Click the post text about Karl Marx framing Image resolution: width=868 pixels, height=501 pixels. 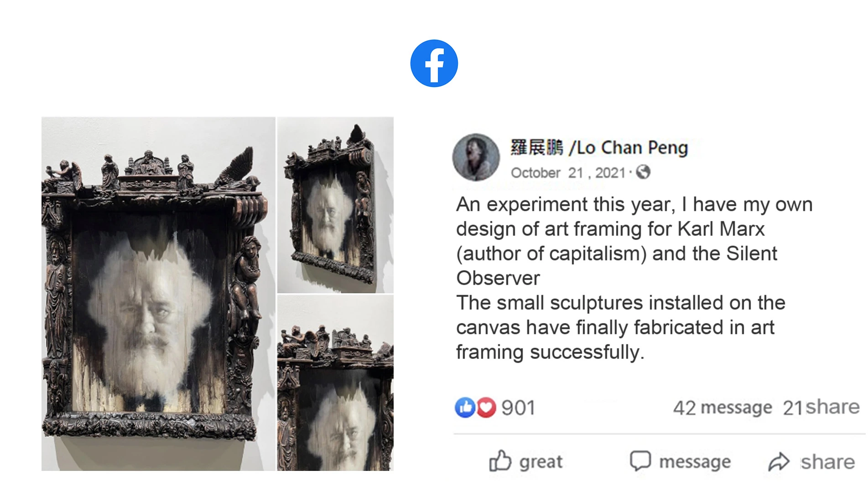point(634,278)
